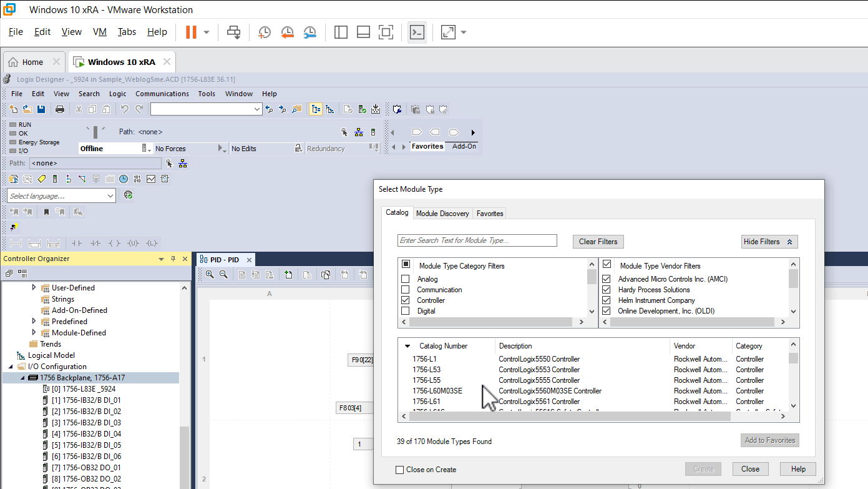Save the Sample_Weblog5me project
Viewport: 868px width, 489px height.
pyautogui.click(x=41, y=109)
